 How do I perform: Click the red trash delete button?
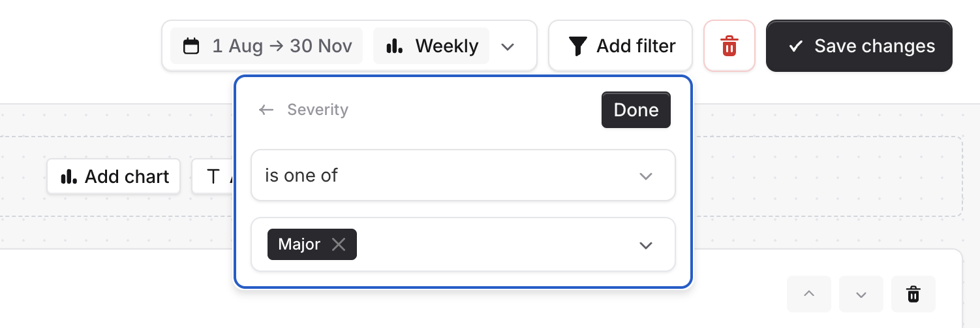tap(729, 46)
